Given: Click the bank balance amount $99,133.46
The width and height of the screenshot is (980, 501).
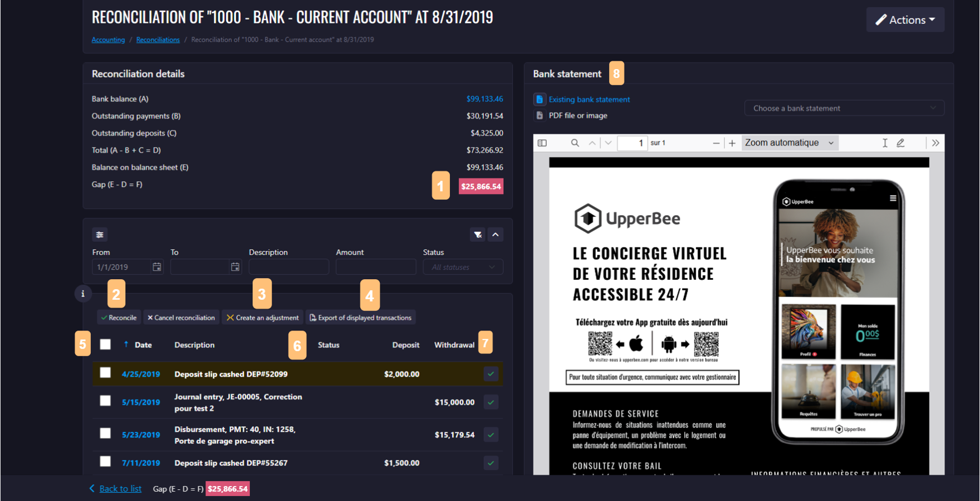Looking at the screenshot, I should [484, 99].
